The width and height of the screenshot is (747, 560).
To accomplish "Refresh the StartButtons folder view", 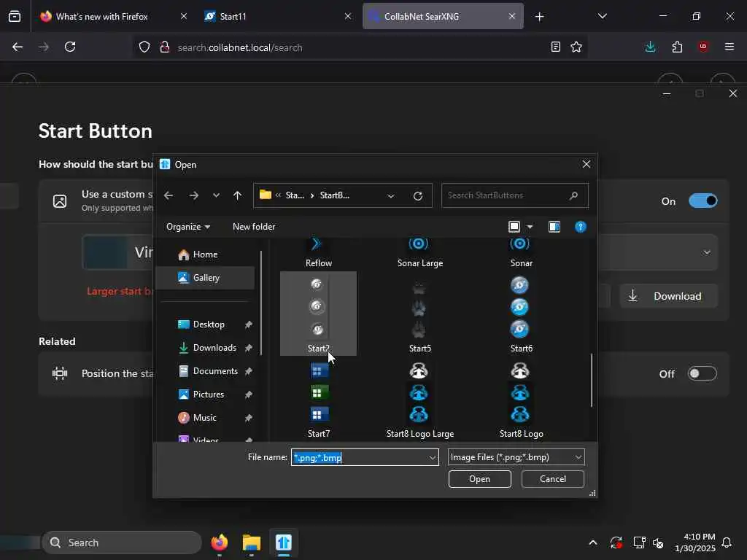I will click(418, 195).
